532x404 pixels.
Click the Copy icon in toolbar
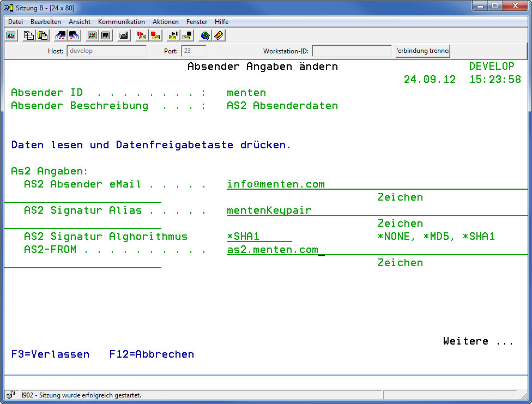click(x=29, y=36)
